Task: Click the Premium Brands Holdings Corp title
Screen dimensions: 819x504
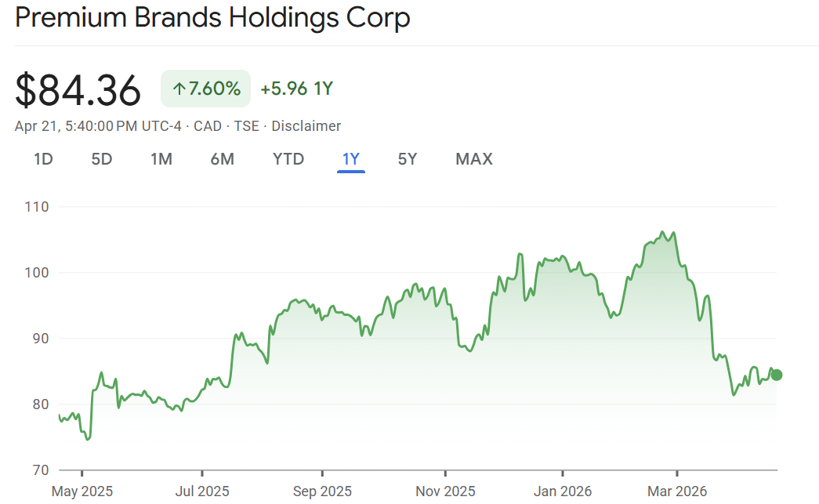Action: point(212,18)
